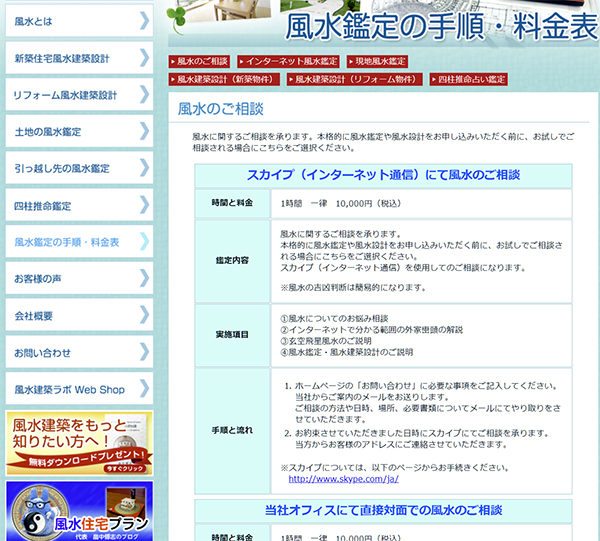Click the 無料ダウンロードプレゼント banner
The height and width of the screenshot is (541, 600).
click(x=79, y=442)
